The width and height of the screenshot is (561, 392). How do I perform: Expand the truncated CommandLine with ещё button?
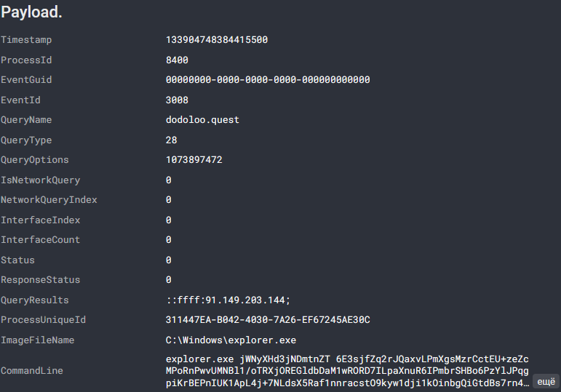546,382
